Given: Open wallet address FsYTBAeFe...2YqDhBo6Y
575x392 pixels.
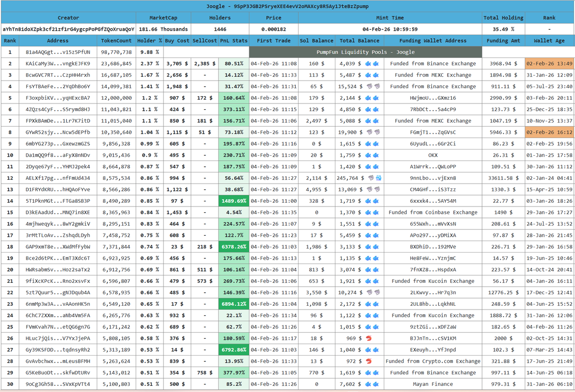Looking at the screenshot, I should pyautogui.click(x=57, y=87).
